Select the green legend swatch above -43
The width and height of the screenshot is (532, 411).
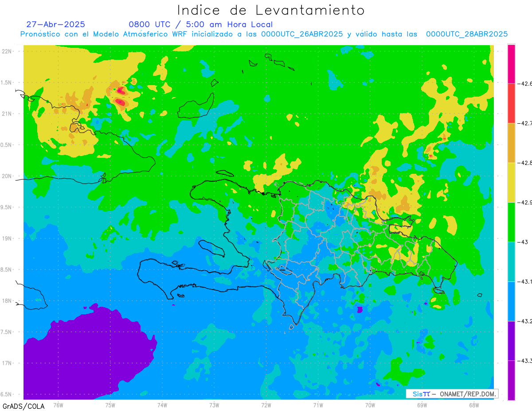pos(511,222)
